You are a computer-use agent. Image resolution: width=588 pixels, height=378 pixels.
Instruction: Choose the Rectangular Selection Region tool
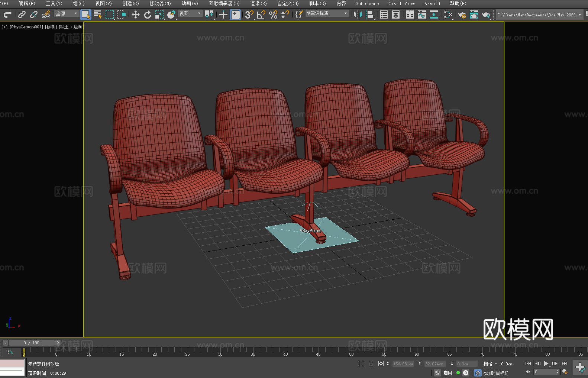click(110, 14)
